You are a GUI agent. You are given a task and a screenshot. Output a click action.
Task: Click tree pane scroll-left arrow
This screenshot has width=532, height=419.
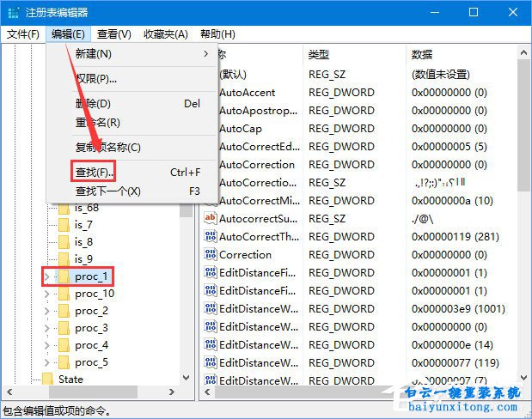pos(9,392)
